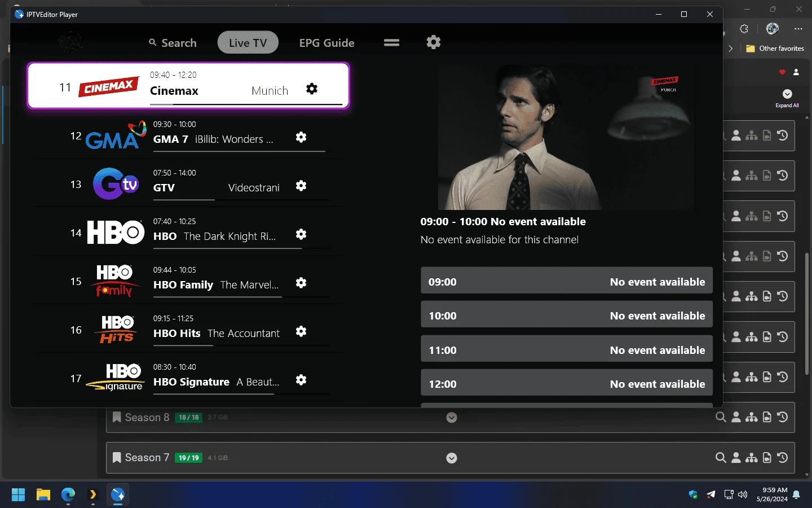Click the HBO Signature channel logo

(x=115, y=378)
